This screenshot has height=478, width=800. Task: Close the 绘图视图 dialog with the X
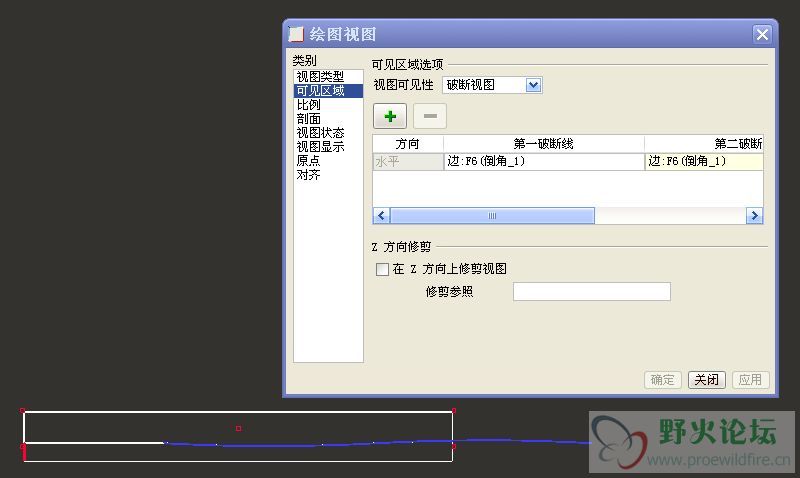click(x=762, y=34)
